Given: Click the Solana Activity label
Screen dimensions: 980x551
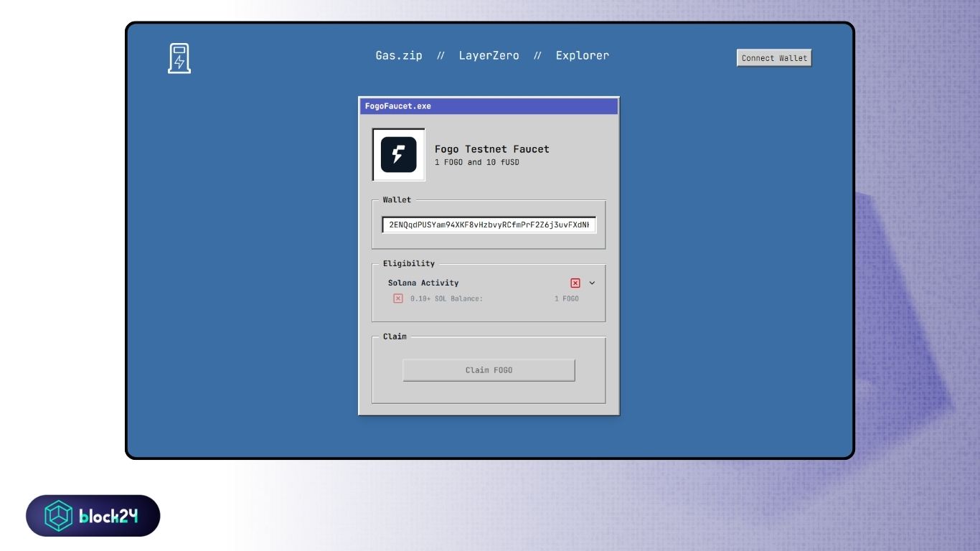Looking at the screenshot, I should (x=423, y=283).
